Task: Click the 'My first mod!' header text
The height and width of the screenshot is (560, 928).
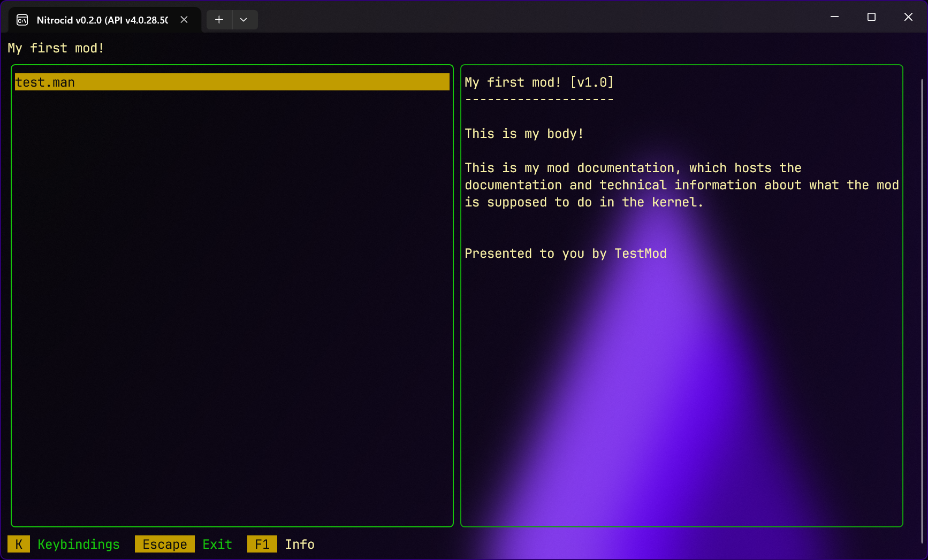Action: tap(56, 48)
